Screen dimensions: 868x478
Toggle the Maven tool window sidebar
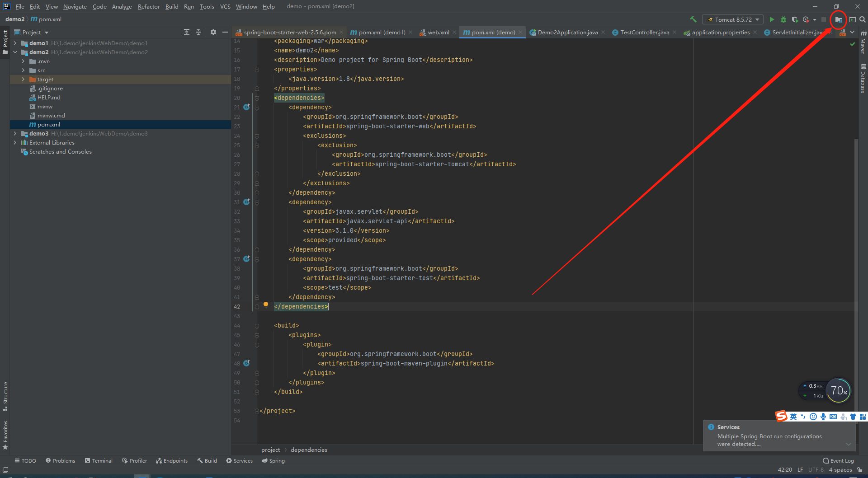coord(863,43)
